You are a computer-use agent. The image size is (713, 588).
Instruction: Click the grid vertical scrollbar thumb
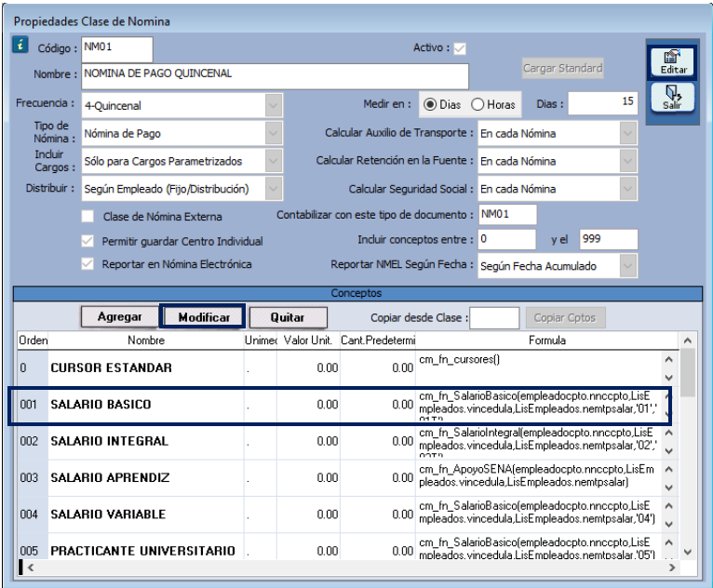688,372
